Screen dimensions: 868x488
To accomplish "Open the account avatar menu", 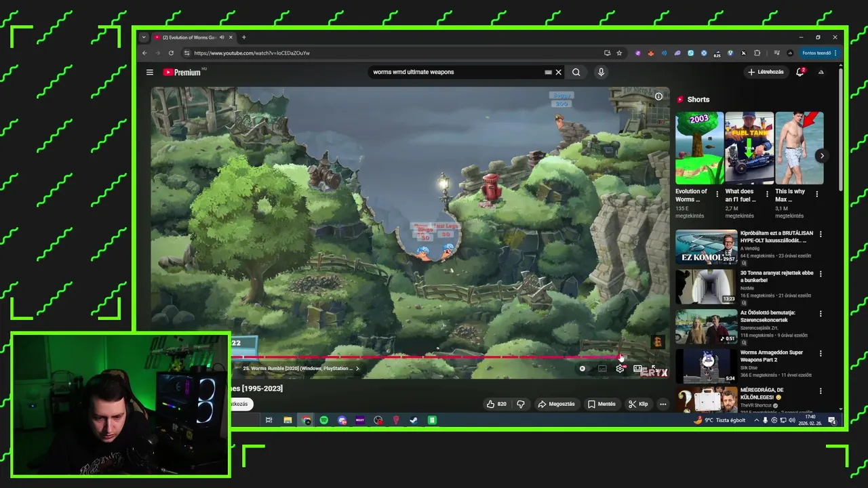I will [x=821, y=72].
